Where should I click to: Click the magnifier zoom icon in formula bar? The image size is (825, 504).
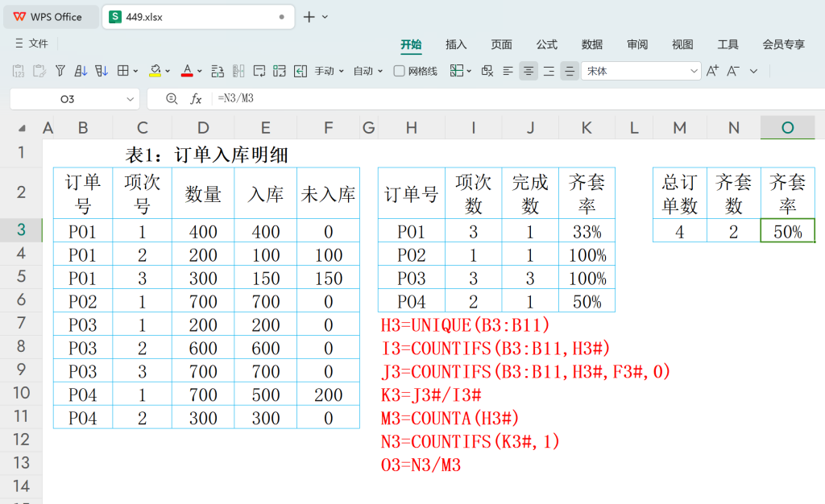coord(172,99)
